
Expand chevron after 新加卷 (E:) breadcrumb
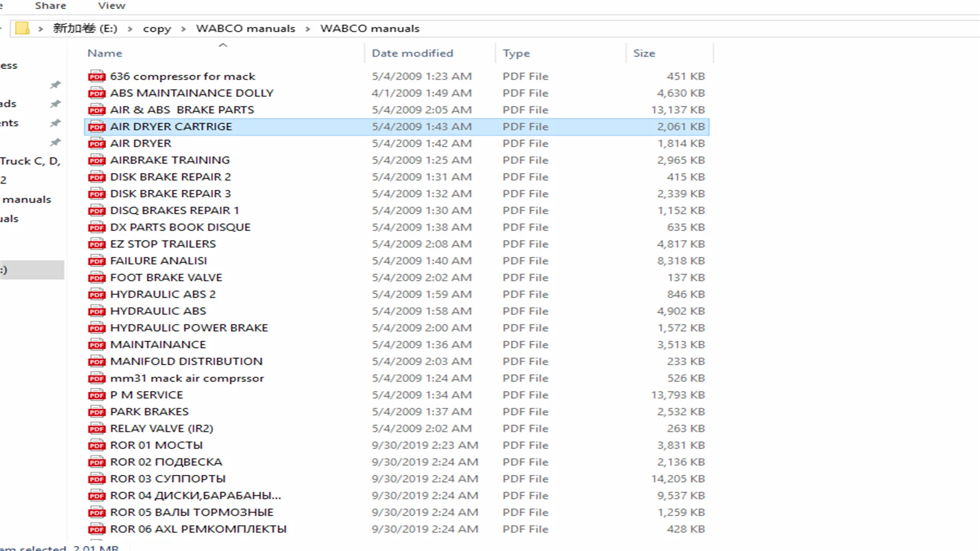[x=130, y=29]
